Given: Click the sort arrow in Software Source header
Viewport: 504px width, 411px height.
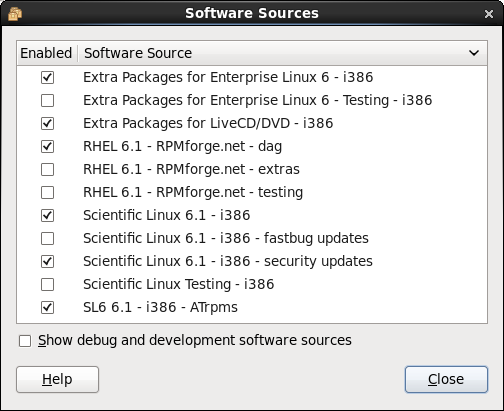Looking at the screenshot, I should [474, 53].
